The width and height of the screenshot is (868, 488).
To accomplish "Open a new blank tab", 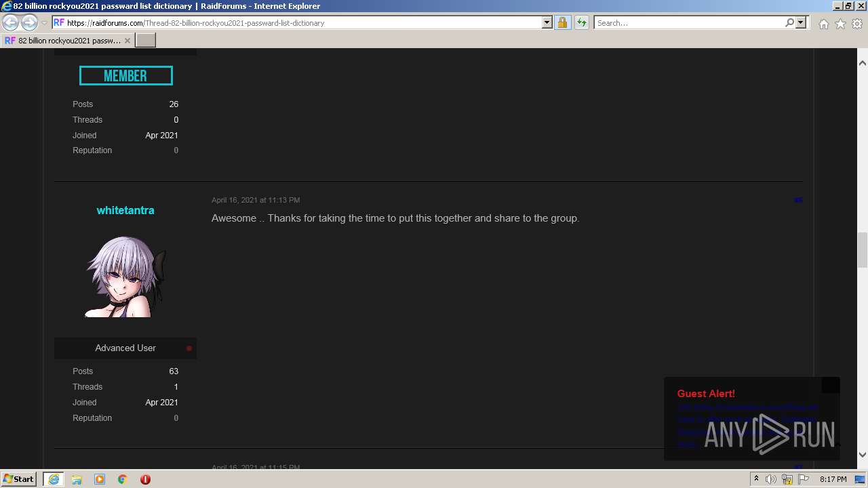I will (x=146, y=41).
